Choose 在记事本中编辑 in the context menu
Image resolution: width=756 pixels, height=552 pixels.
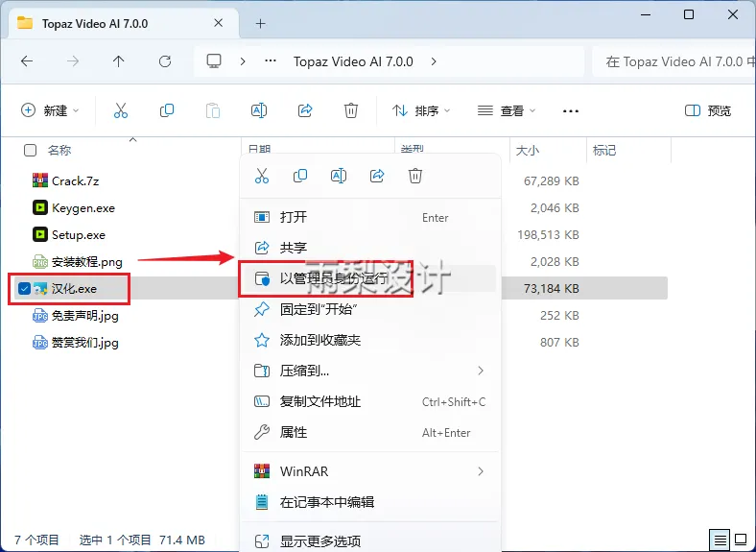coord(369,502)
